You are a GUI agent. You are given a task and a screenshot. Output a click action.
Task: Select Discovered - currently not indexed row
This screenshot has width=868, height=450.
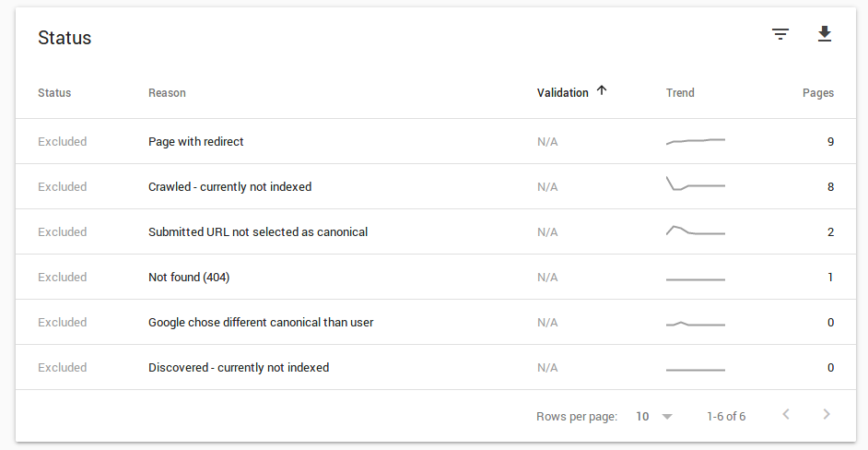coord(239,368)
